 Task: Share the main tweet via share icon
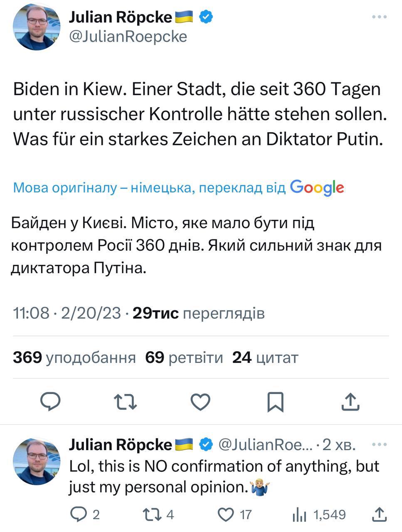(x=350, y=401)
